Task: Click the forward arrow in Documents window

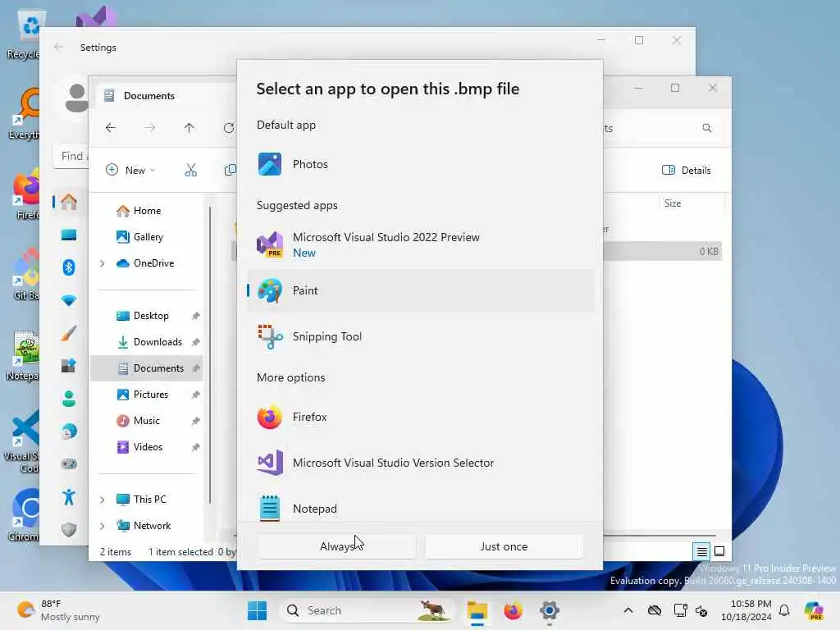Action: pos(150,128)
